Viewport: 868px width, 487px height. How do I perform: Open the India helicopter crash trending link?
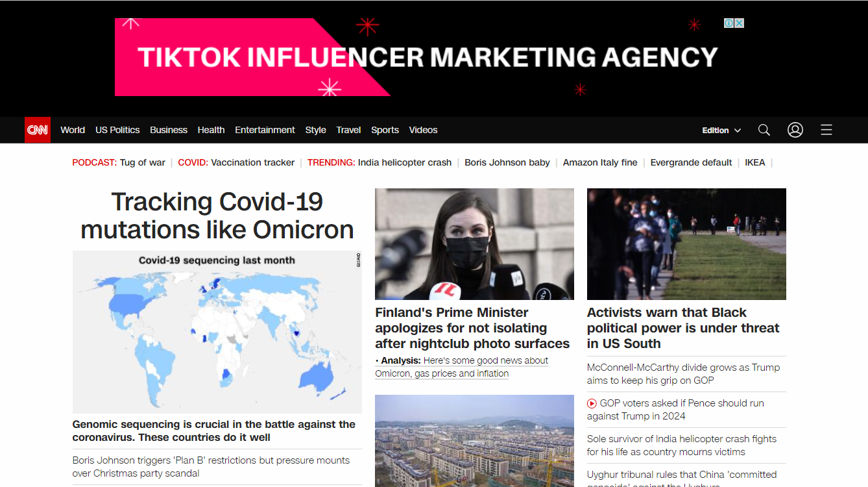[x=405, y=162]
